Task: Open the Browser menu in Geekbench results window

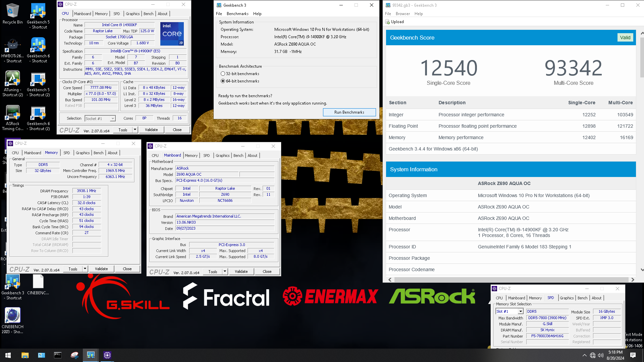Action: tap(403, 14)
